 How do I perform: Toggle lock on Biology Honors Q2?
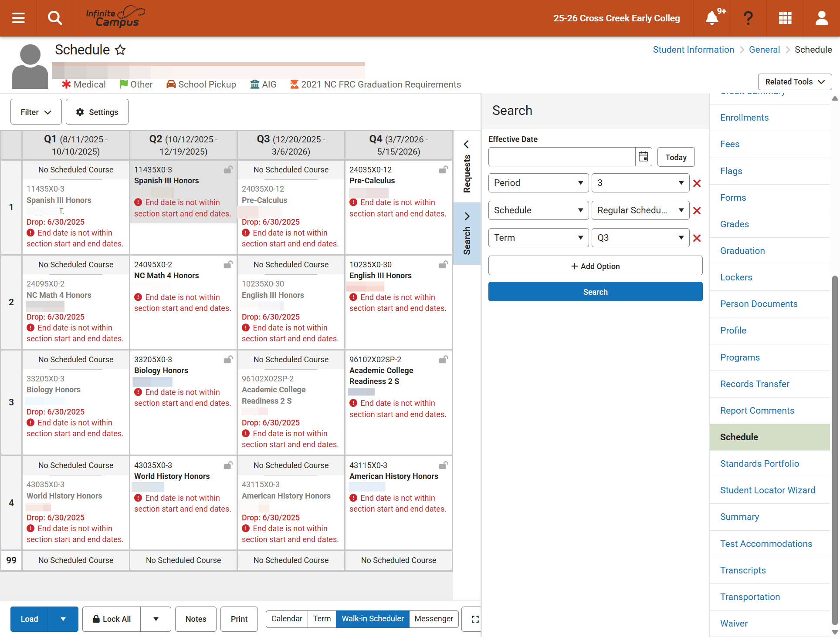(x=228, y=360)
